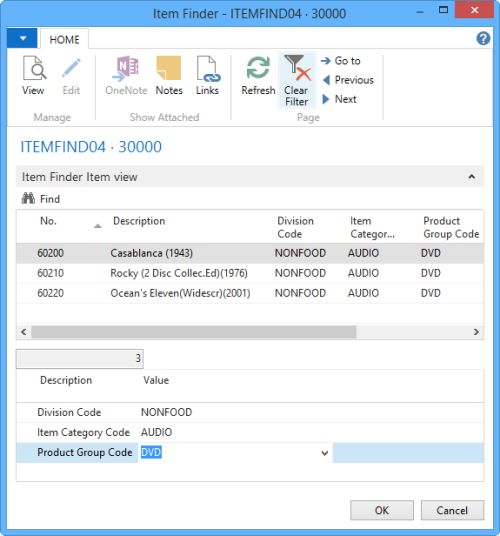500x536 pixels.
Task: Click the horizontal scrollbar right arrow
Action: pos(476,332)
